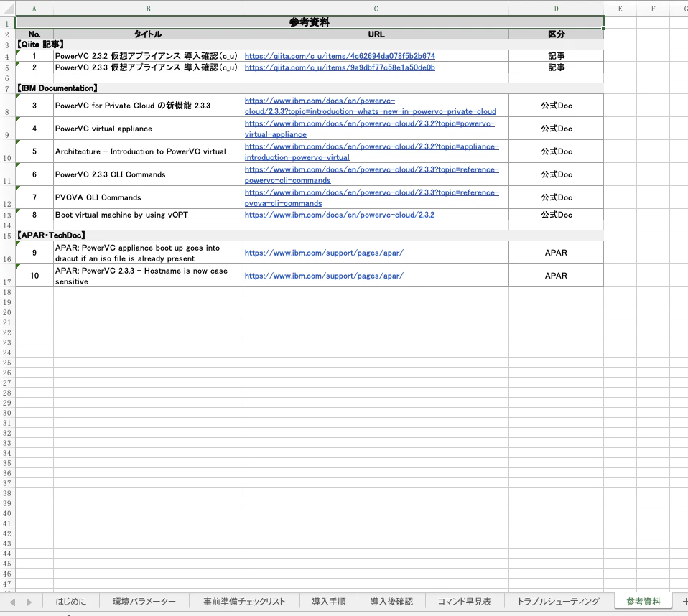This screenshot has height=616, width=688.
Task: Open the appliance-introduction-powervc-virtual link
Action: click(371, 151)
